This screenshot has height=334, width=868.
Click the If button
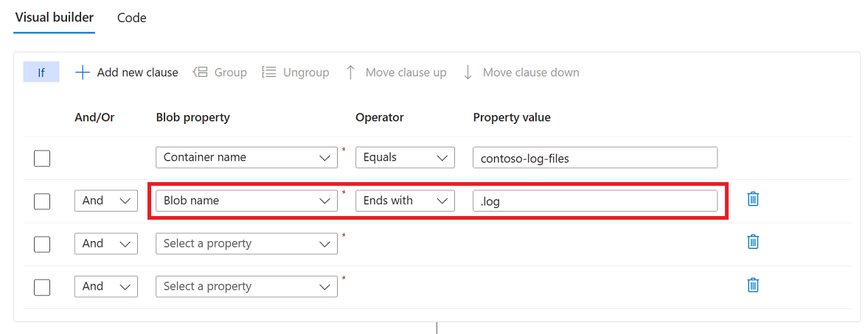pyautogui.click(x=41, y=72)
